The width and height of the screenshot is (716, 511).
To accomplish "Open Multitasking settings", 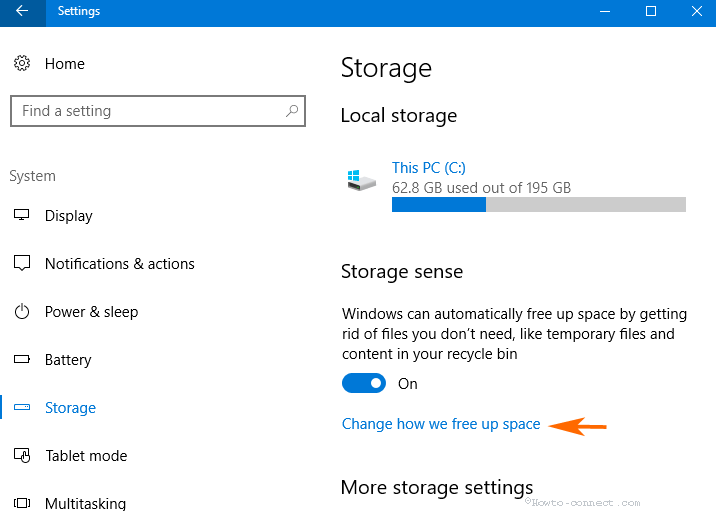I will (85, 503).
